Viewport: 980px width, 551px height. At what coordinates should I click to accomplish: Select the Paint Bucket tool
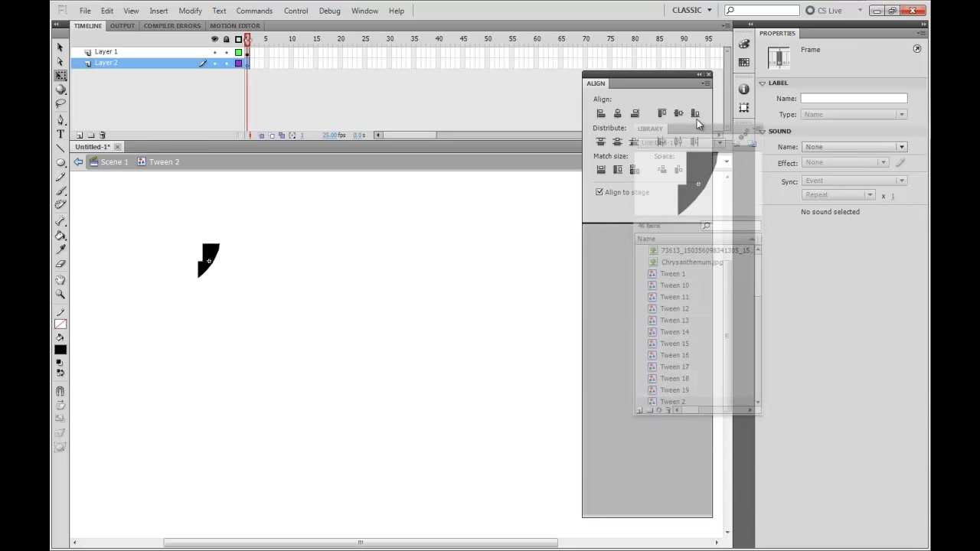pos(60,236)
